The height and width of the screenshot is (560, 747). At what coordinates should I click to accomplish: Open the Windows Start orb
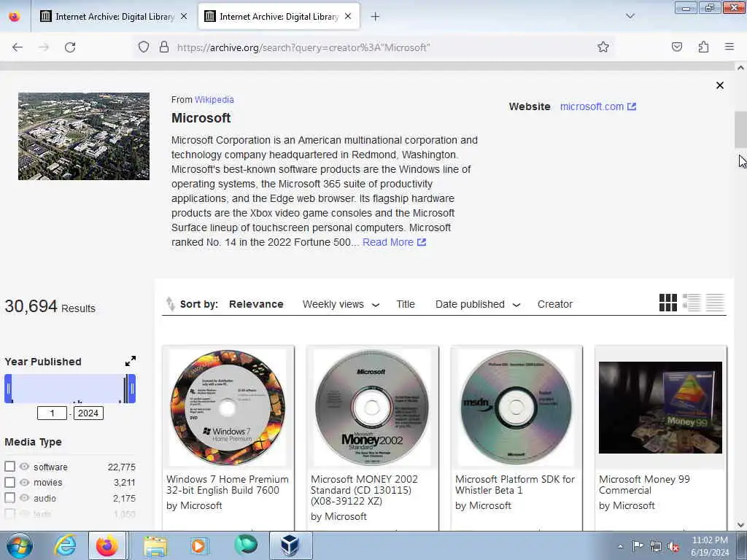[x=20, y=545]
